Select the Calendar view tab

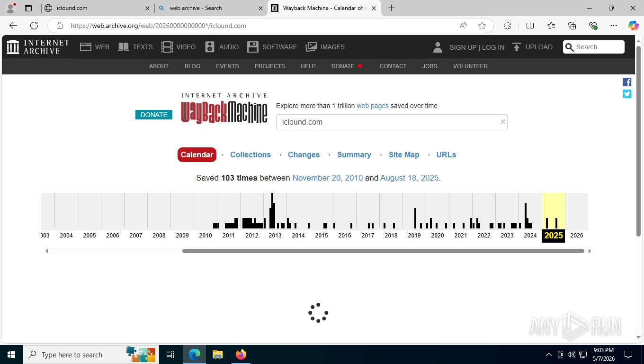[x=197, y=155]
